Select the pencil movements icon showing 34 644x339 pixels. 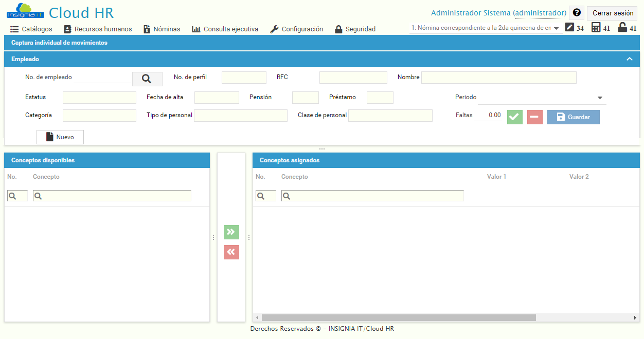coord(570,28)
